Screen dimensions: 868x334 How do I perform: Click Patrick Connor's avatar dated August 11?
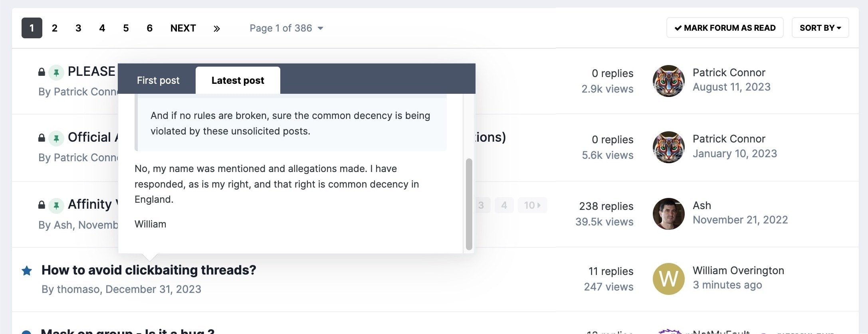(x=669, y=81)
